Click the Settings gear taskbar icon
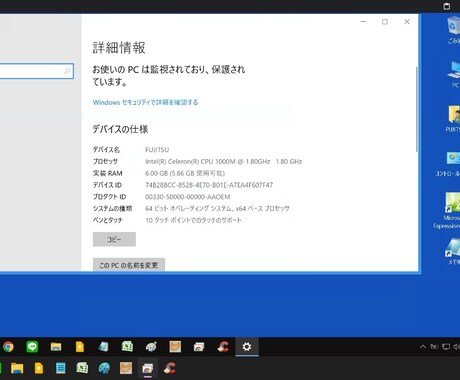 point(247,347)
